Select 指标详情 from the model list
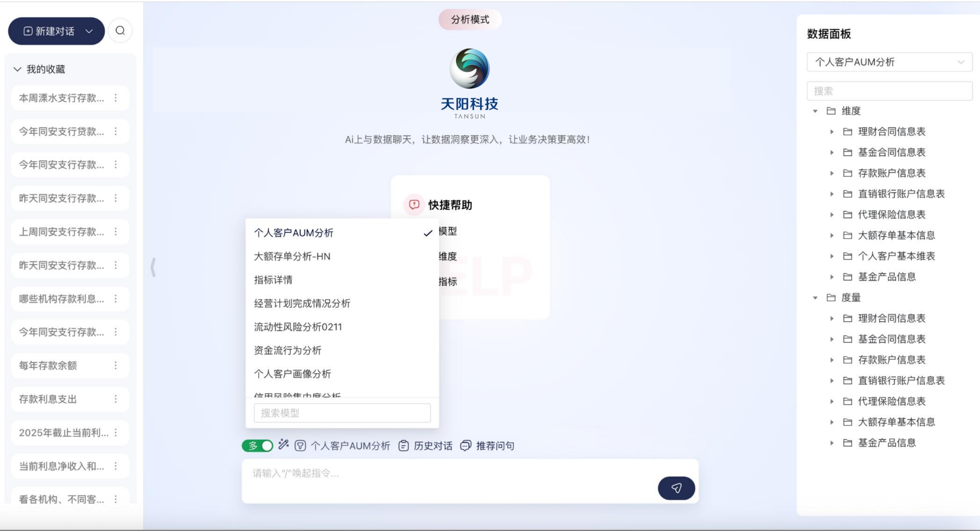Viewport: 980px width, 531px height. click(342, 280)
